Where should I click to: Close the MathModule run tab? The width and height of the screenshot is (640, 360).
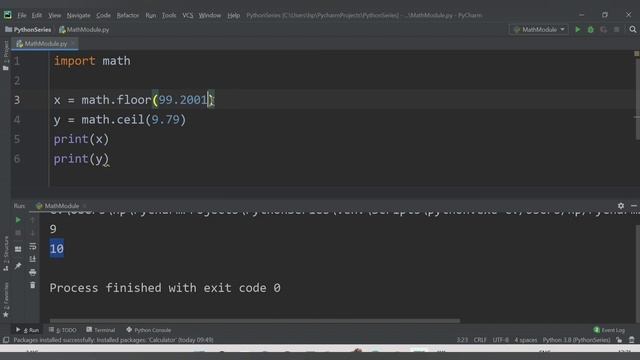tap(84, 206)
